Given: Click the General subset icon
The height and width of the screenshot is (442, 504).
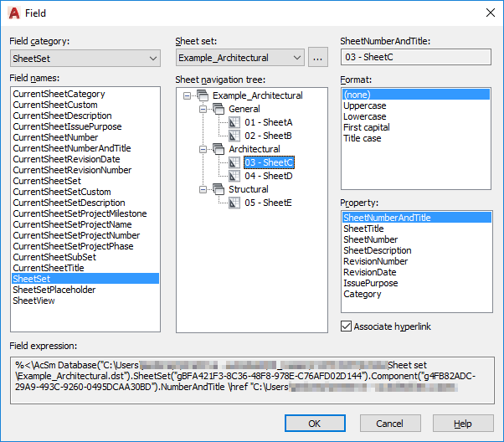Looking at the screenshot, I should (x=219, y=109).
